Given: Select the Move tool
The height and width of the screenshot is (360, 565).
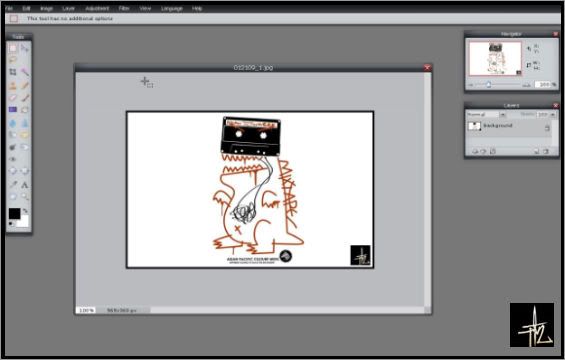Looking at the screenshot, I should coord(25,48).
